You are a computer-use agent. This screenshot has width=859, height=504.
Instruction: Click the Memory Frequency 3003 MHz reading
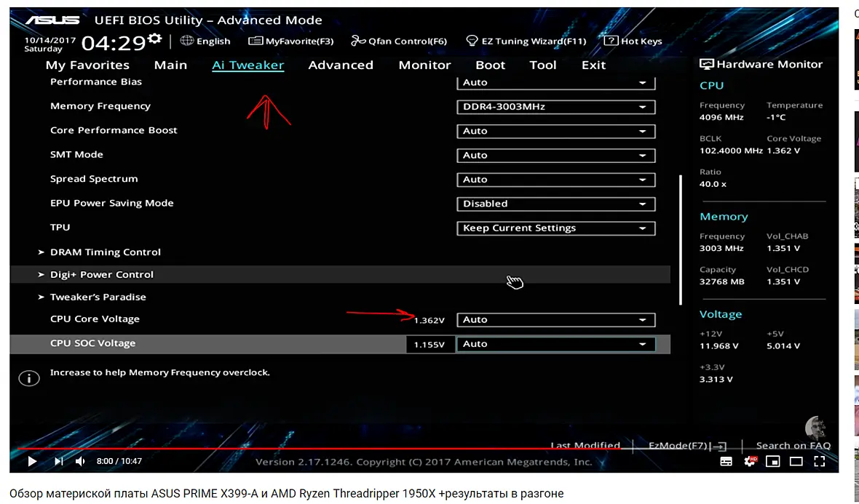pyautogui.click(x=721, y=249)
